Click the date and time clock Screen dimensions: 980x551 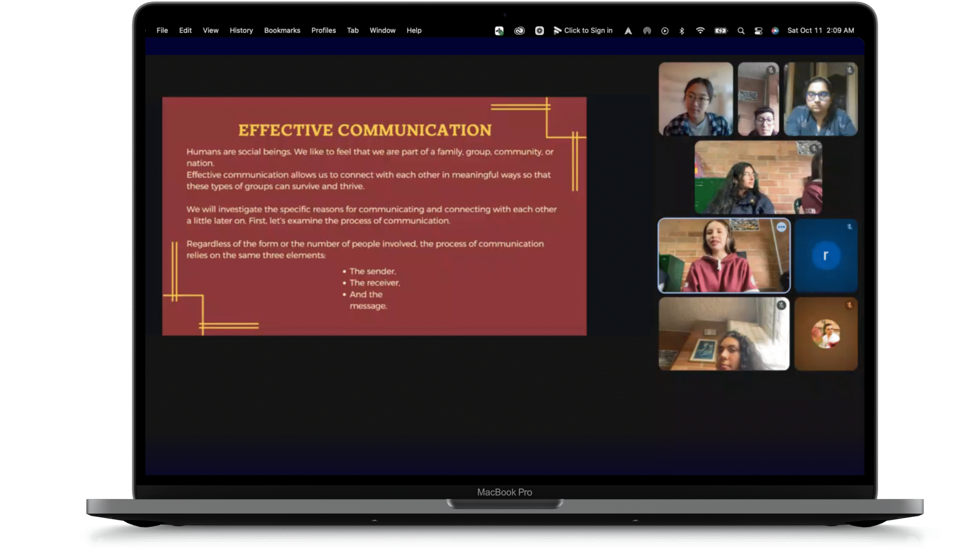tap(820, 31)
